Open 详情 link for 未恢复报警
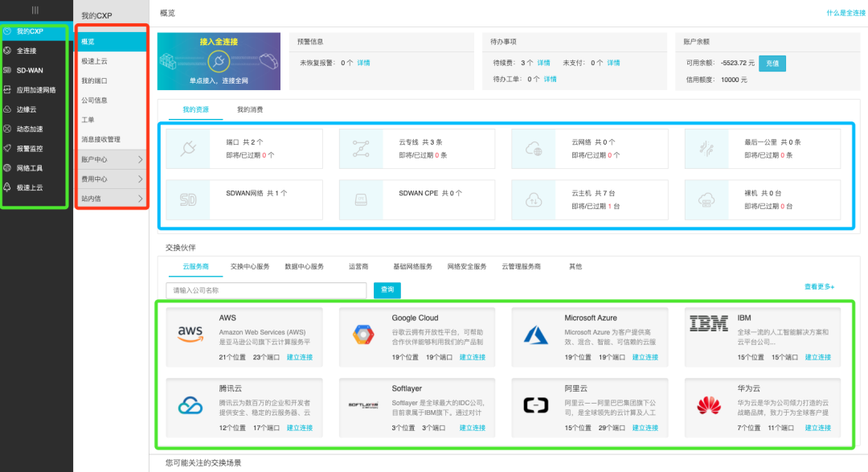Viewport: 868px width, 472px height. click(364, 63)
